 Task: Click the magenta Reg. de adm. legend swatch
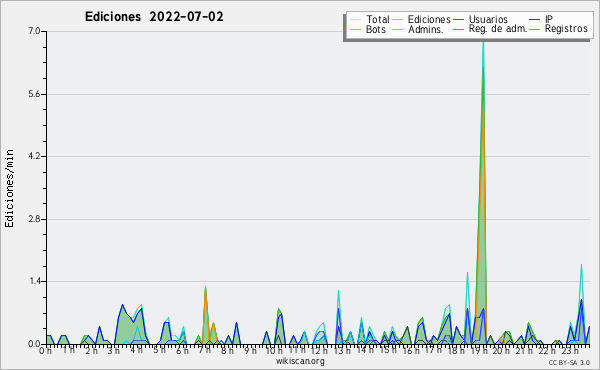tap(458, 29)
